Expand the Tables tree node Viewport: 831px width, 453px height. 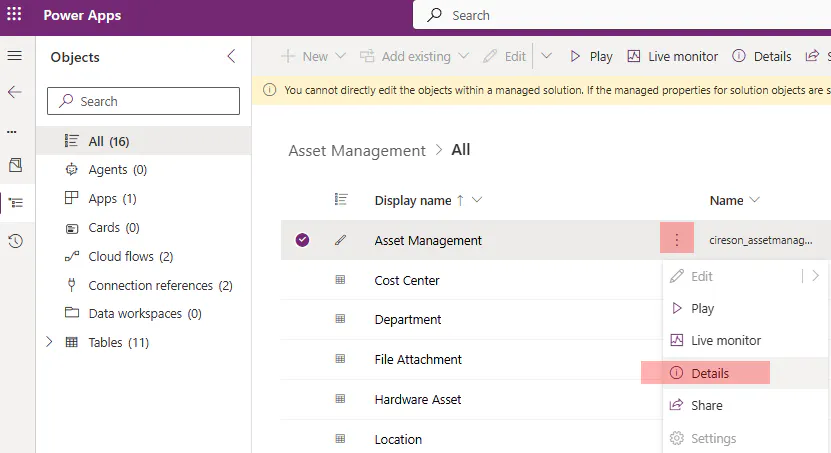click(49, 342)
